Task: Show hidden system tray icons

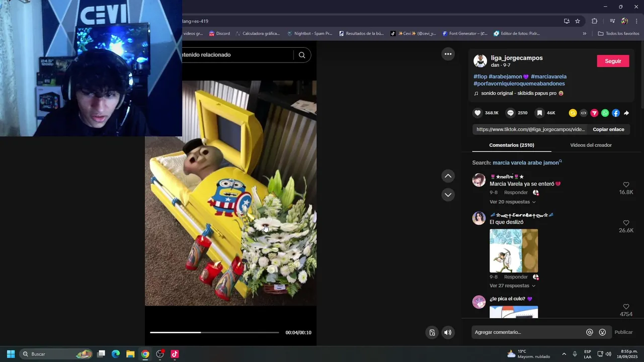Action: [564, 354]
